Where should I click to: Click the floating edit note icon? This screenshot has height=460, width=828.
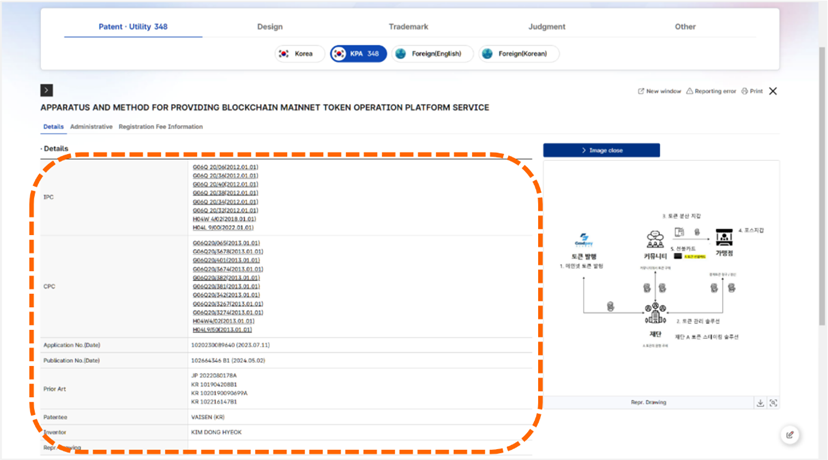(790, 435)
